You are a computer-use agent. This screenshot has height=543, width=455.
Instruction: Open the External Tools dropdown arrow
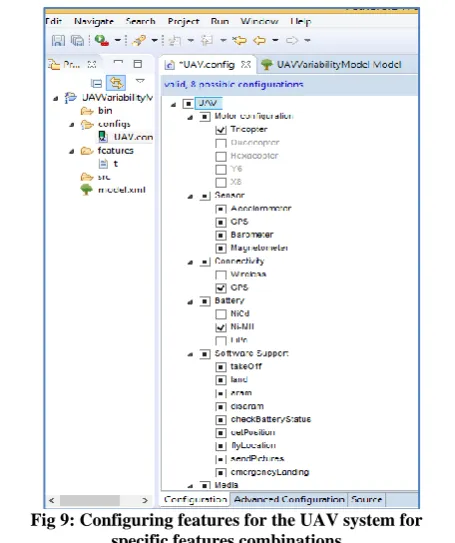point(154,41)
